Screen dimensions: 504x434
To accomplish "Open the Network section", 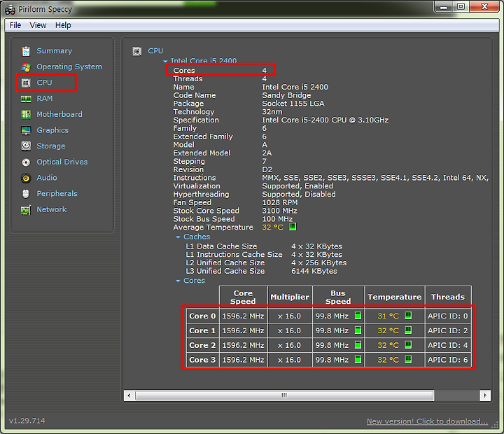I will pyautogui.click(x=51, y=209).
